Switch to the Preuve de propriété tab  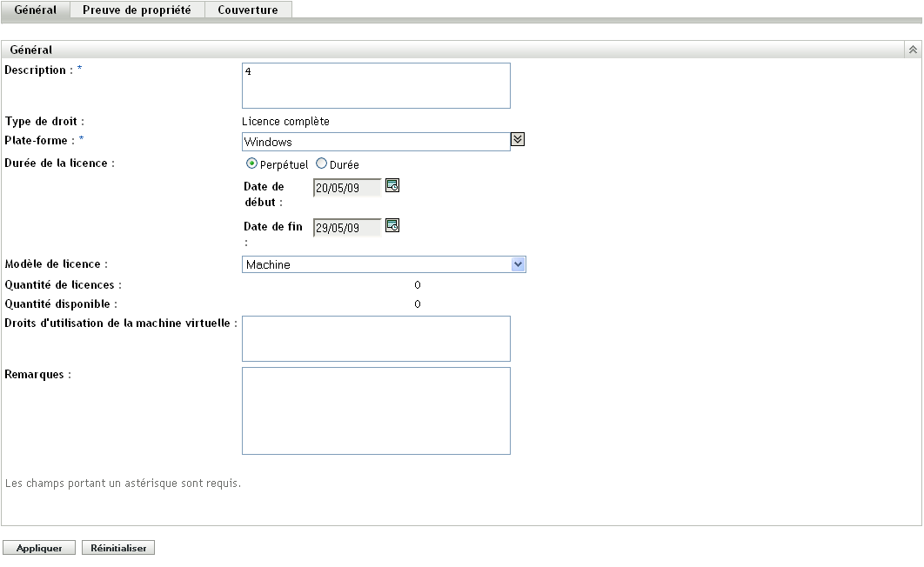[137, 10]
